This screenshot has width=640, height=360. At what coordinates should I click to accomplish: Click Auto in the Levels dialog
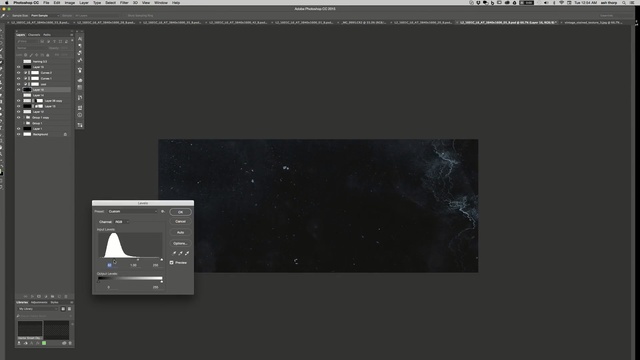click(x=180, y=232)
